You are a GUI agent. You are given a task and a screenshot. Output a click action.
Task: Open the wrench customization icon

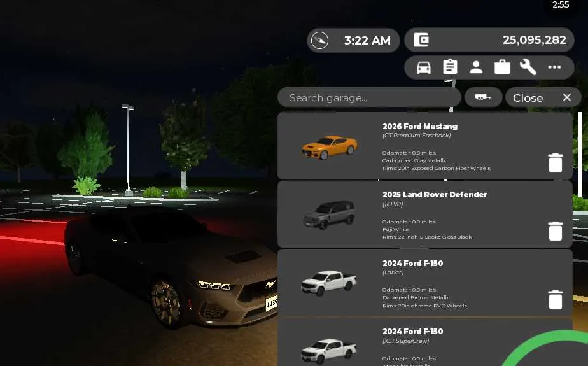[x=528, y=67]
